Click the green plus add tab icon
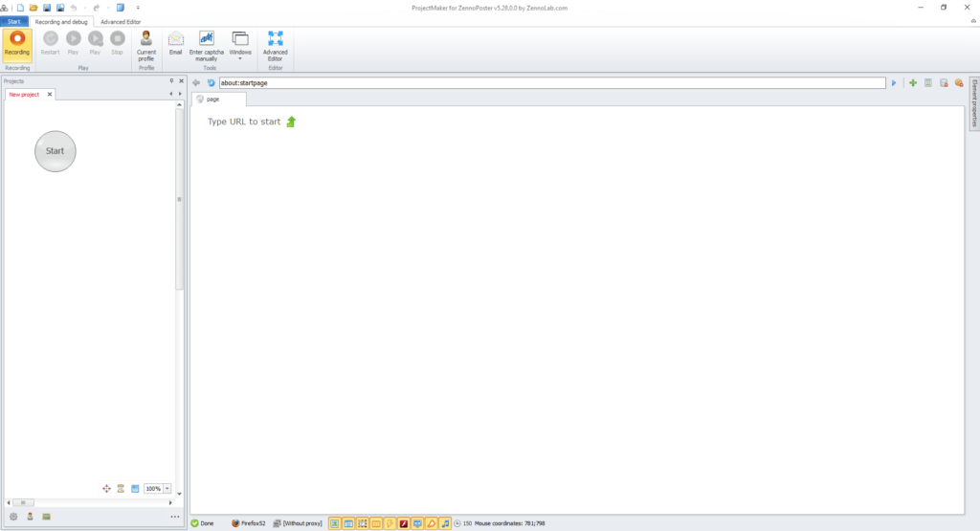 [912, 83]
